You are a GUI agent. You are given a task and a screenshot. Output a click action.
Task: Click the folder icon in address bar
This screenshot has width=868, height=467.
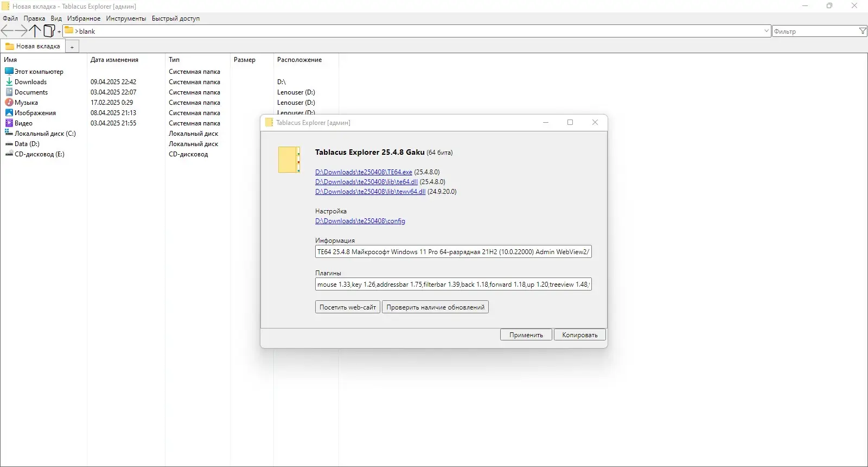(69, 30)
